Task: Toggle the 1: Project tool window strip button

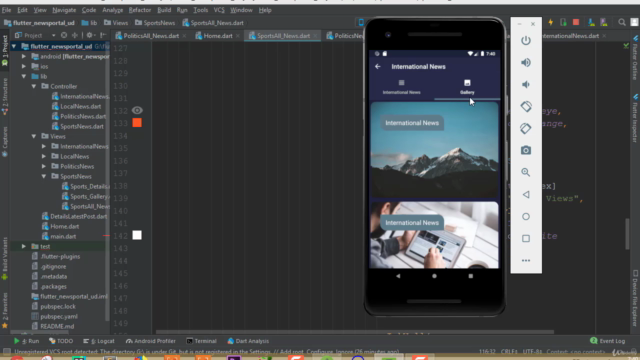Action: 5,50
